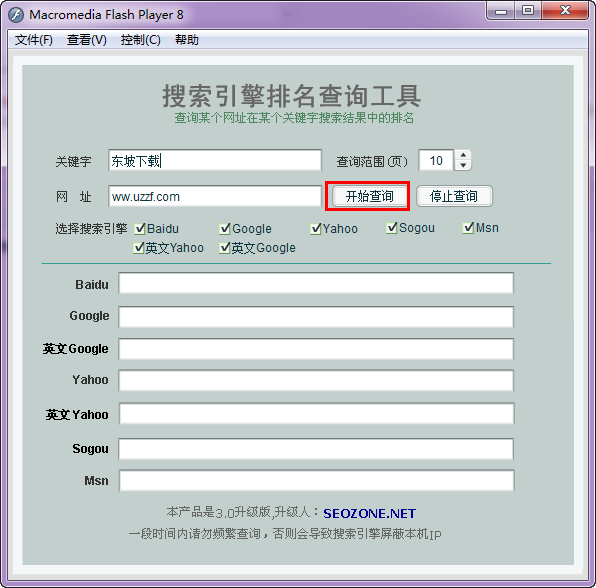Click the 搜索引擎排名查询工具 heading
This screenshot has height=588, width=596.
click(292, 96)
